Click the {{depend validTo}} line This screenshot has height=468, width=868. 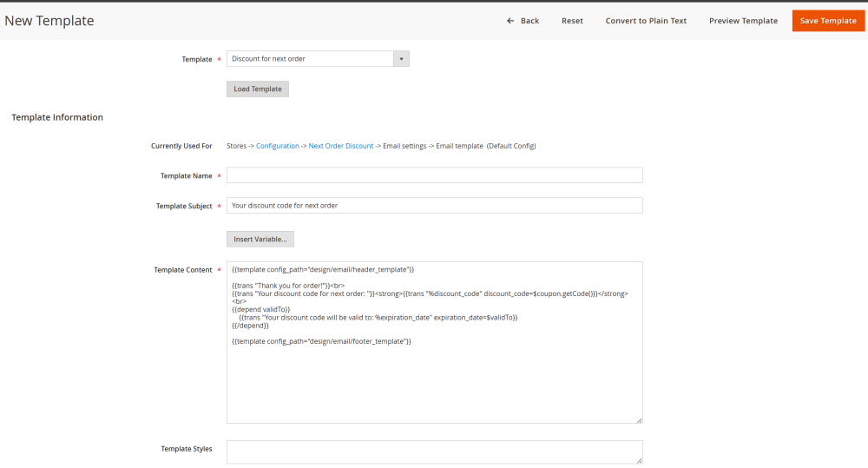(x=260, y=310)
